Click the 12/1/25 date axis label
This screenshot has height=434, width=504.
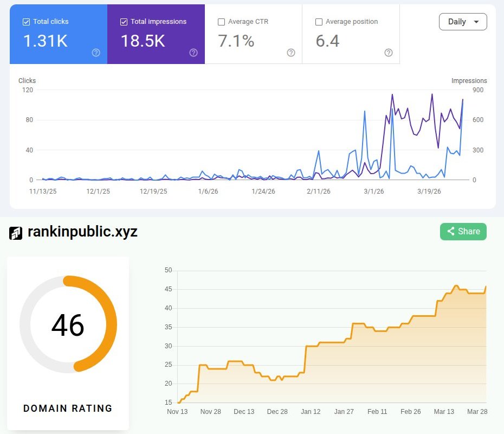[x=98, y=192]
